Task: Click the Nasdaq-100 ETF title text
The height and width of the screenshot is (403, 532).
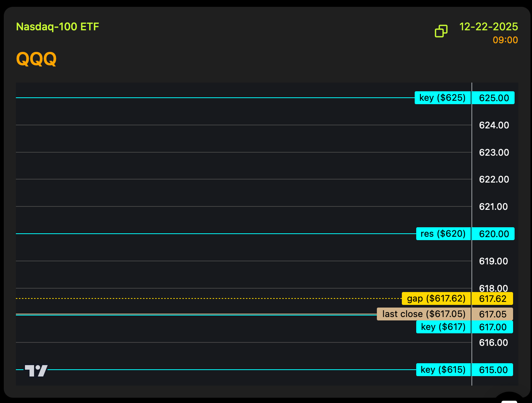Action: tap(58, 27)
